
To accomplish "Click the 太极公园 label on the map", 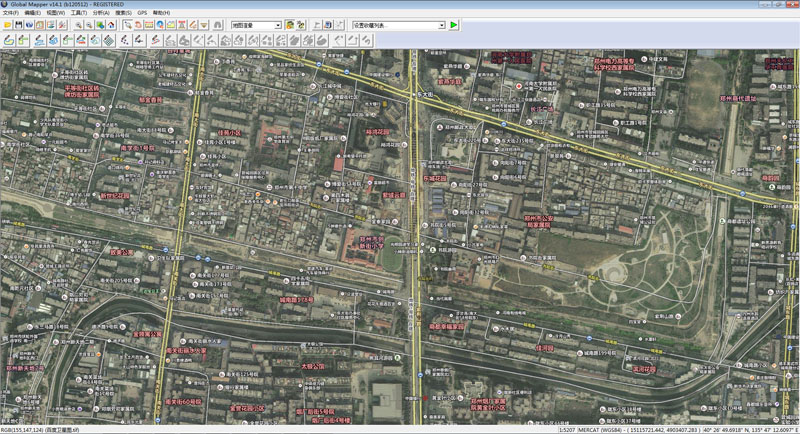I will tap(313, 366).
